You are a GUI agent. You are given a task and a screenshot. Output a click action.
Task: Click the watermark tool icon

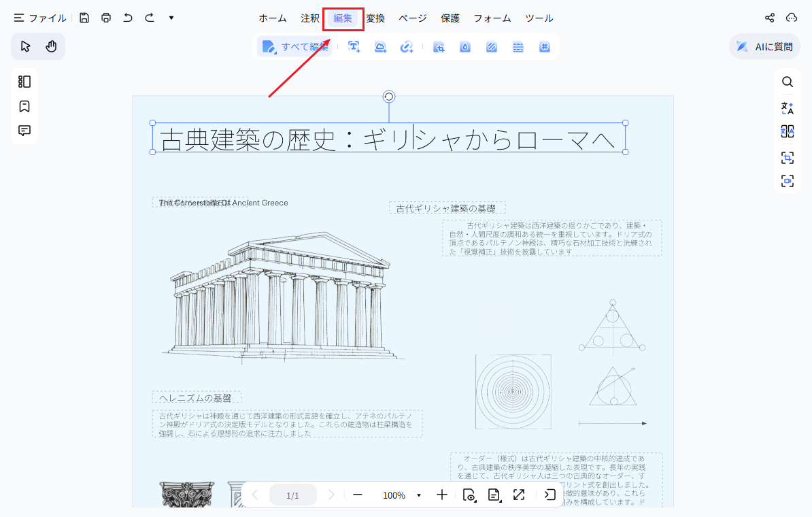(x=465, y=47)
